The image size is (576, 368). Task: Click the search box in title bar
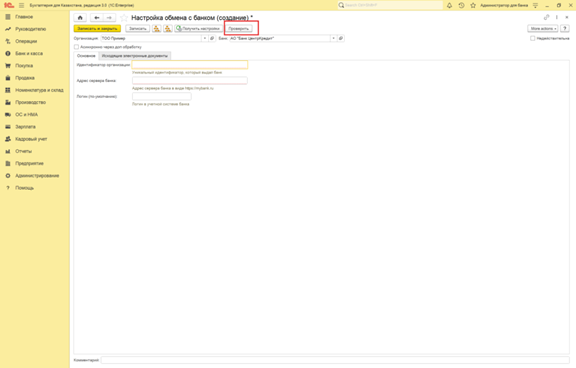tap(390, 6)
